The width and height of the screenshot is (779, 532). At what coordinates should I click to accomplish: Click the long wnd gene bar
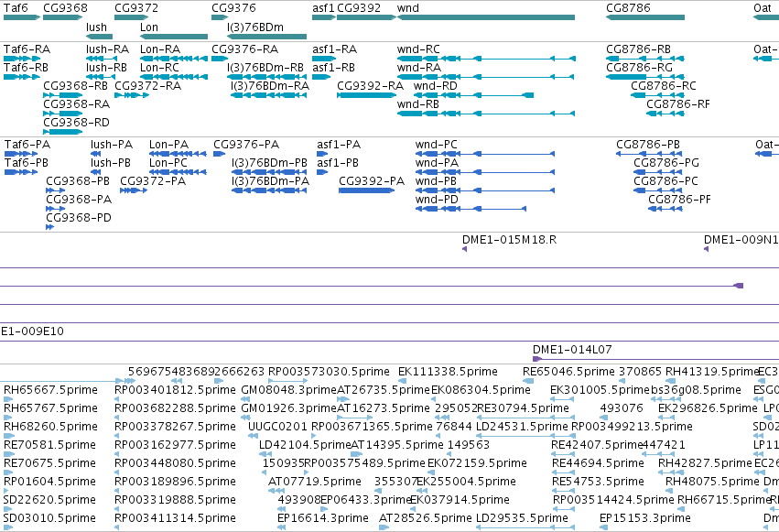(x=486, y=17)
